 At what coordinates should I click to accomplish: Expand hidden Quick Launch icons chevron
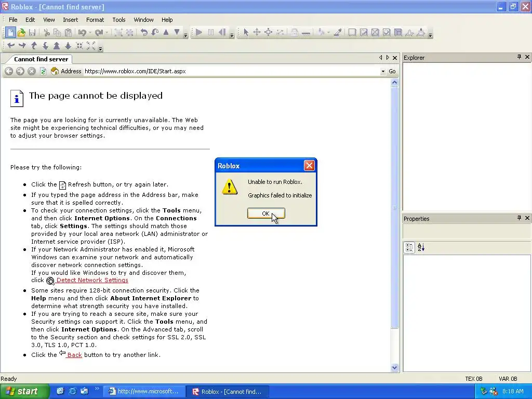[97, 389]
